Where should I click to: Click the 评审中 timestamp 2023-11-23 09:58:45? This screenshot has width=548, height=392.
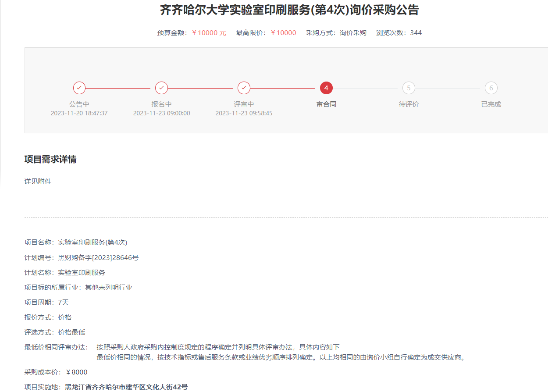pyautogui.click(x=244, y=113)
